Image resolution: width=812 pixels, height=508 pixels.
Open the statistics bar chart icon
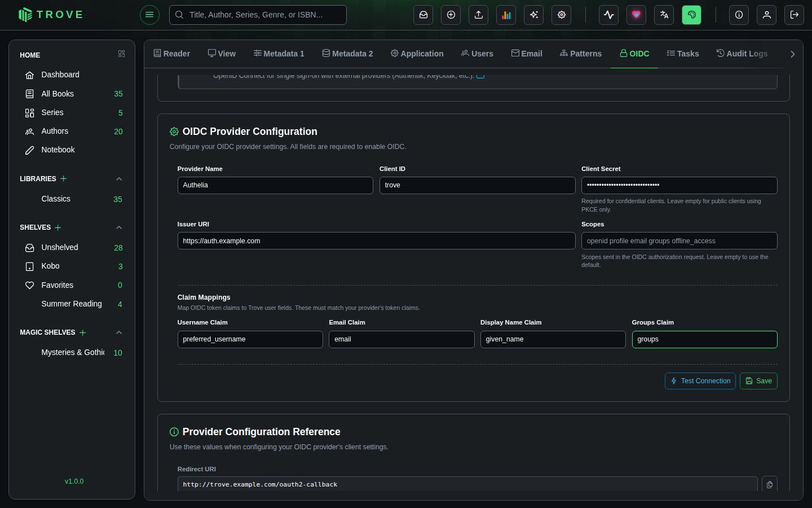click(x=506, y=15)
